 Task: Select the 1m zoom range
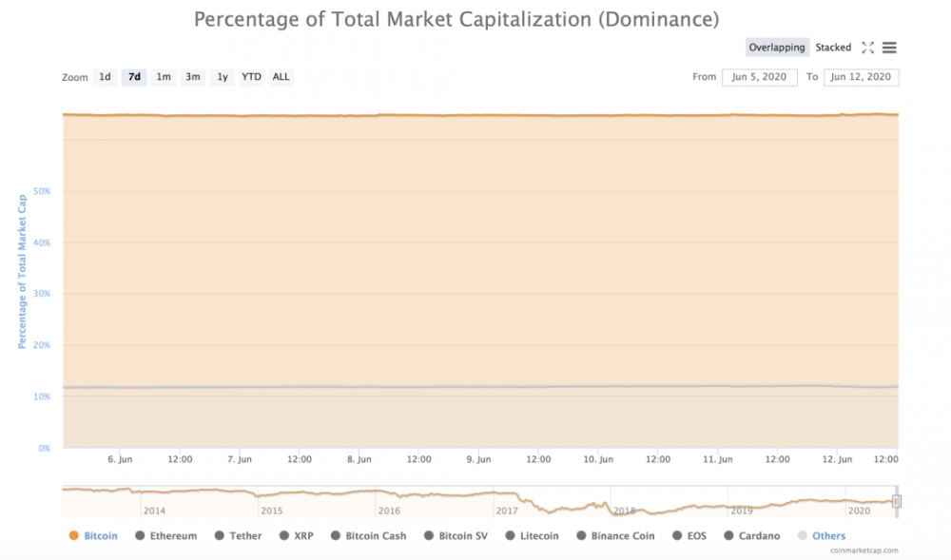click(x=164, y=77)
